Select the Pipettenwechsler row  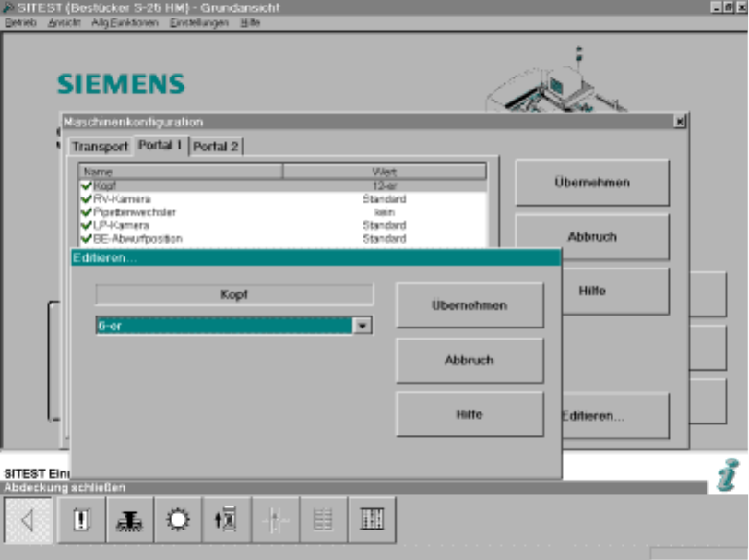[283, 212]
